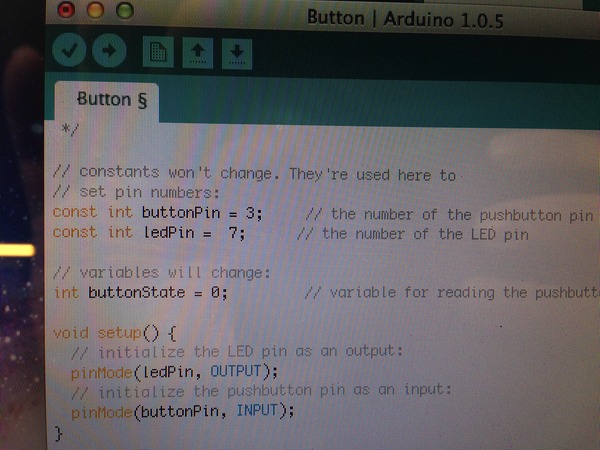Image resolution: width=600 pixels, height=450 pixels.
Task: Select the Button sketch tab
Action: click(x=106, y=101)
